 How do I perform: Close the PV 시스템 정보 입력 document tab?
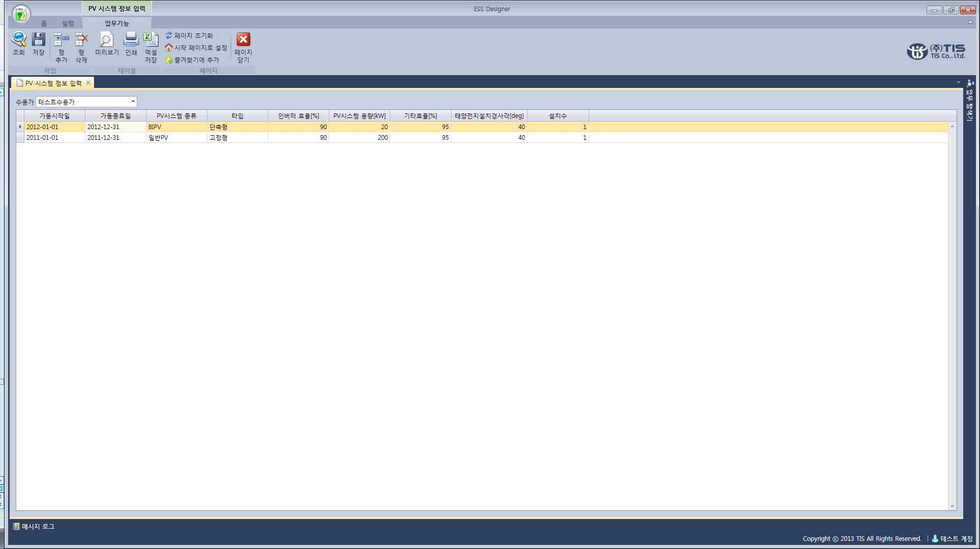(x=88, y=82)
